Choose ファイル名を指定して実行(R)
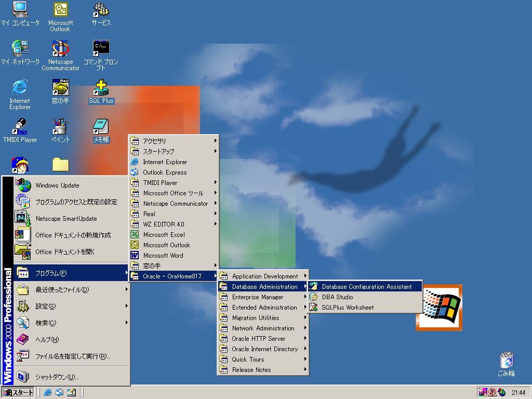This screenshot has width=532, height=399. click(x=71, y=356)
